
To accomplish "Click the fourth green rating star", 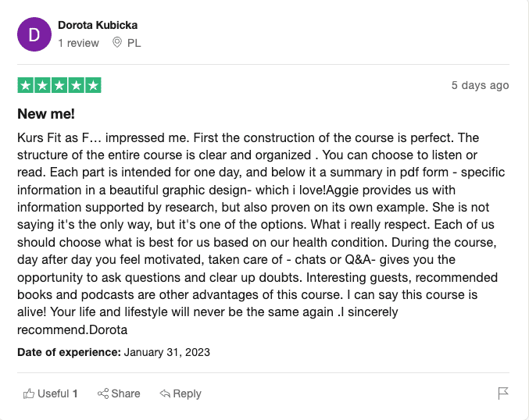I will click(76, 86).
